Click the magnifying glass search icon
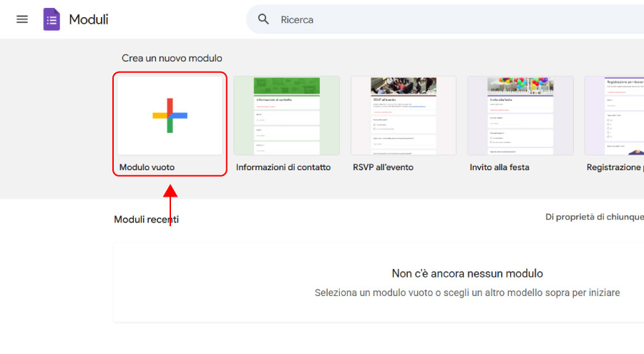The width and height of the screenshot is (644, 354). point(264,19)
